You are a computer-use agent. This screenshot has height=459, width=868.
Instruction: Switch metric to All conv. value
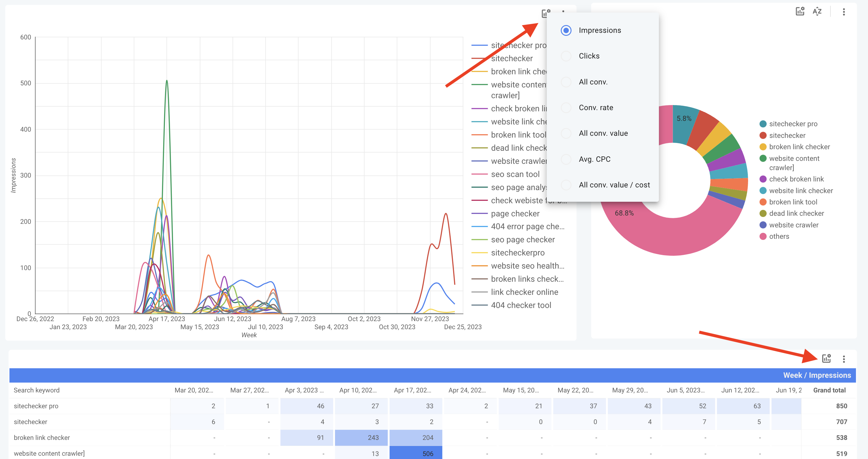[x=603, y=133]
